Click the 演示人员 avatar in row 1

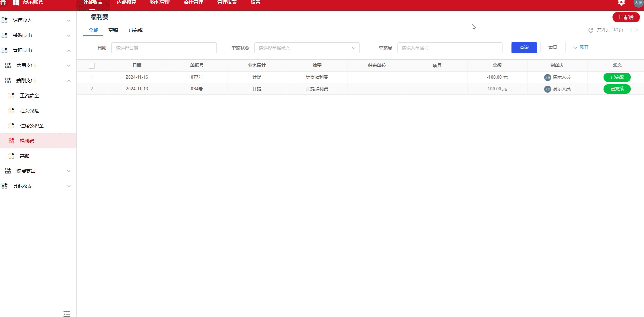pos(547,77)
